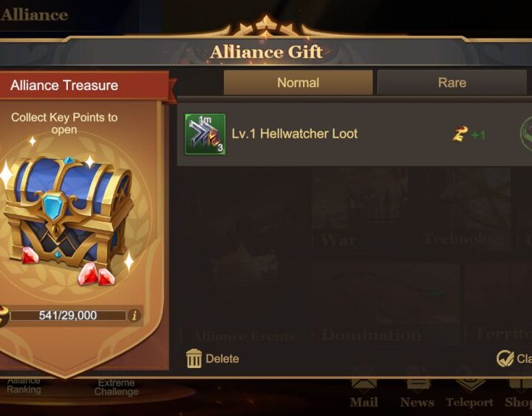Select the Lv.1 Hellwatcher Loot row
532x416 pixels.
(355, 134)
